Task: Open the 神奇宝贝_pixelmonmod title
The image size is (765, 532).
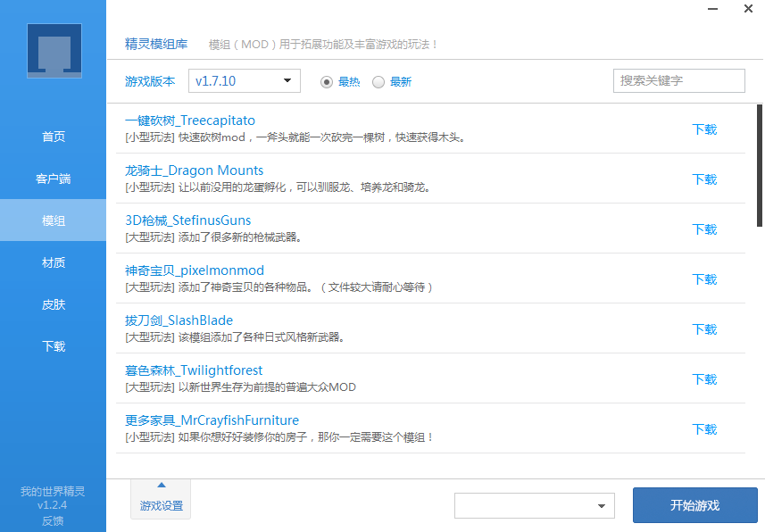Action: point(195,270)
